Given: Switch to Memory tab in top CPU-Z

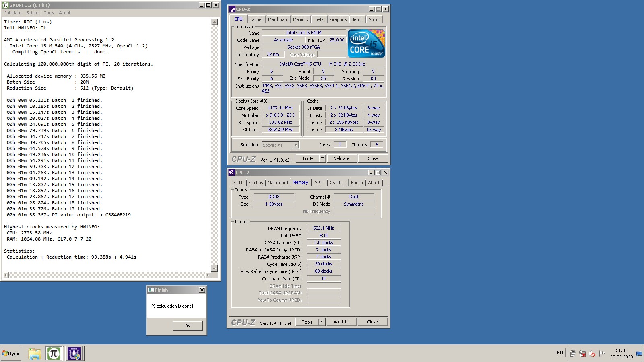Looking at the screenshot, I should [301, 19].
